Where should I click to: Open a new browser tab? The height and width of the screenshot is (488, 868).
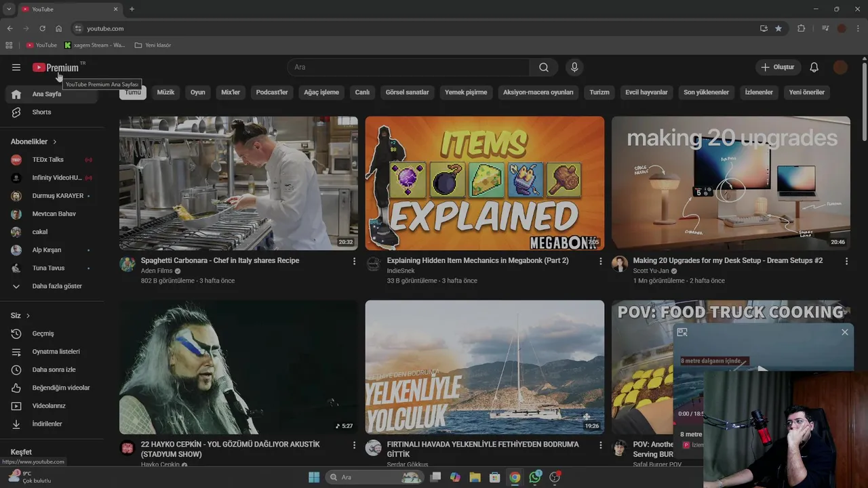pyautogui.click(x=132, y=9)
